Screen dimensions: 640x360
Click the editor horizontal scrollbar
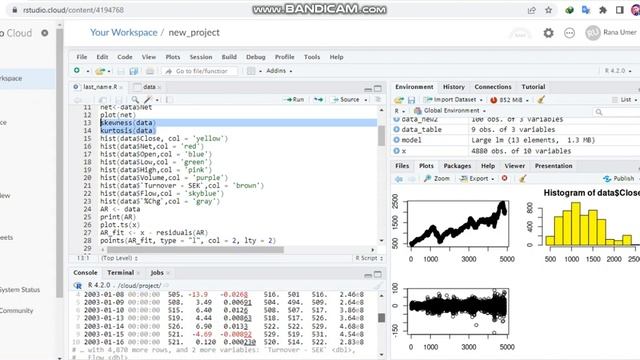[x=196, y=250]
